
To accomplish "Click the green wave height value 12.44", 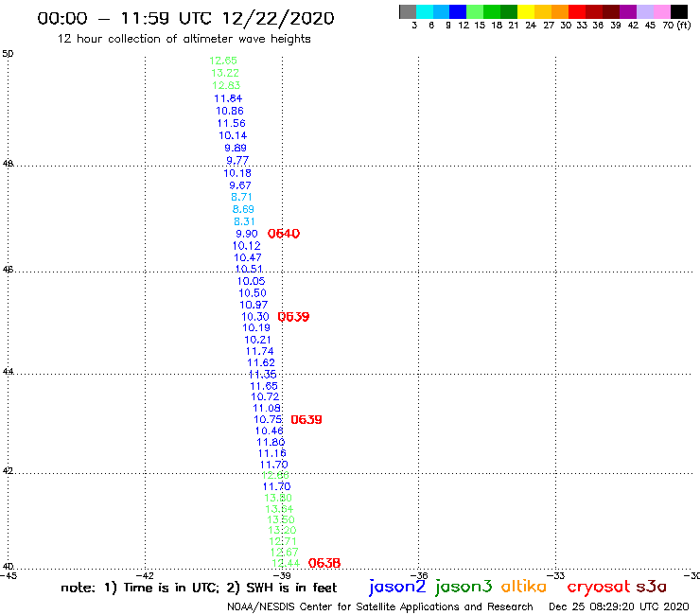I will (286, 563).
